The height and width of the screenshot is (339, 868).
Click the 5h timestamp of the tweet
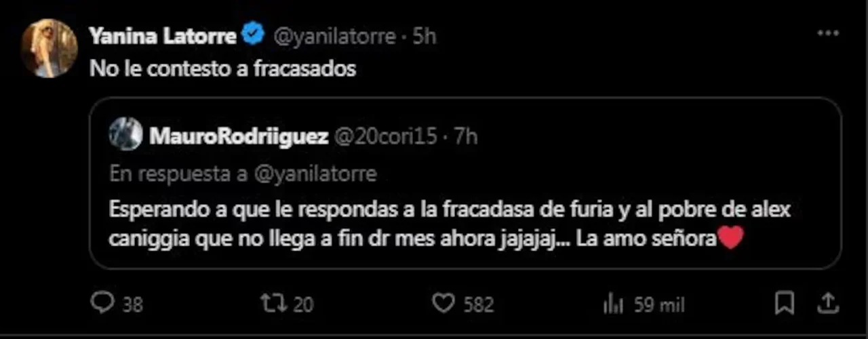point(425,36)
